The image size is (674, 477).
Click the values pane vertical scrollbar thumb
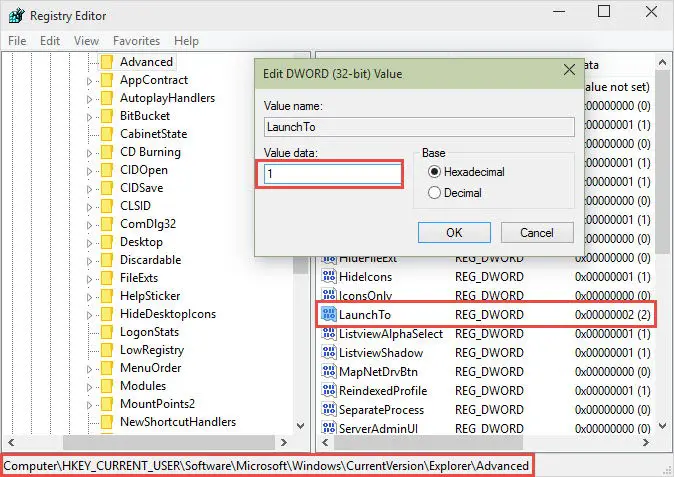662,160
